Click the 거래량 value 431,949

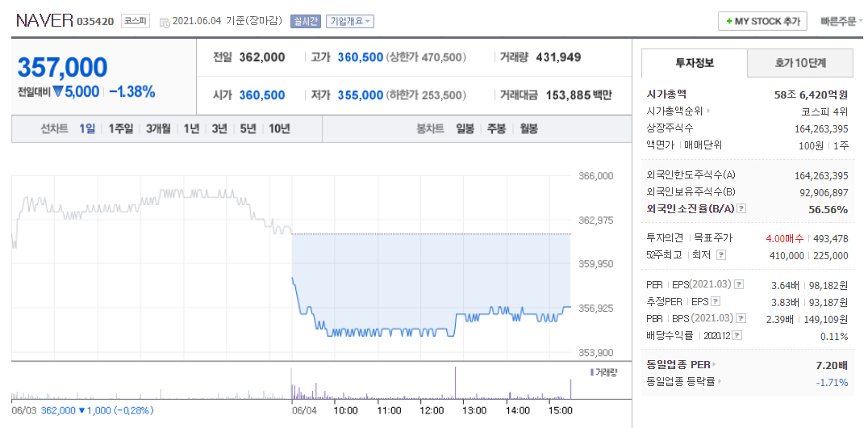coord(558,57)
